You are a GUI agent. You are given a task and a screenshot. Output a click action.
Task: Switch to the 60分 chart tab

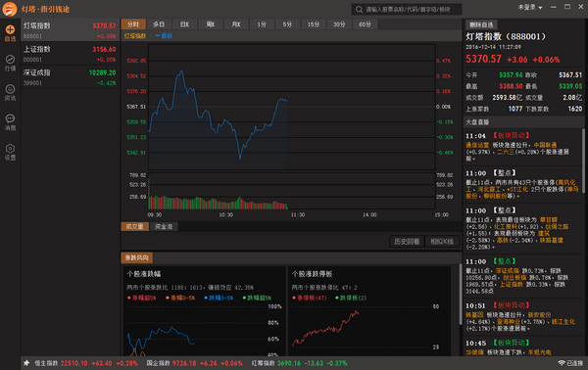tap(365, 24)
